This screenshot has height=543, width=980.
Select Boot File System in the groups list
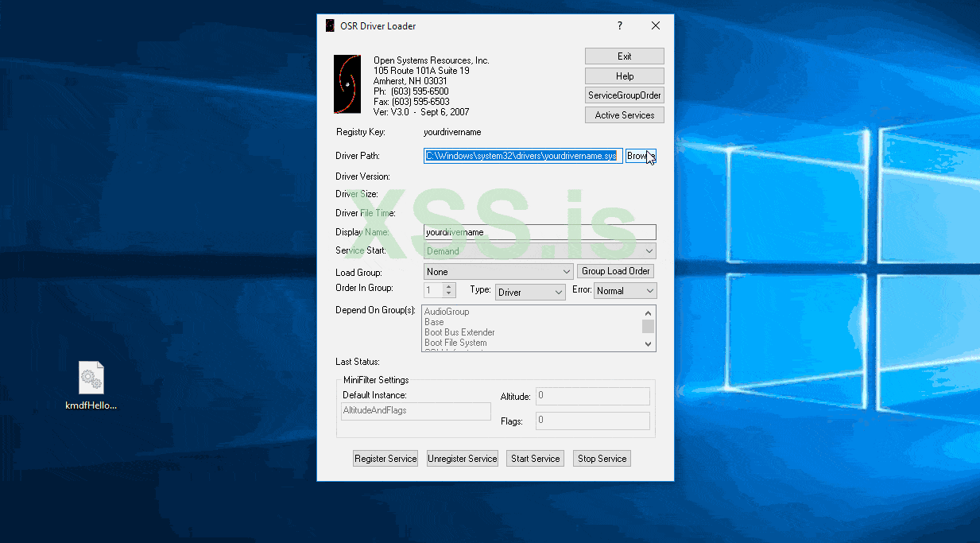(455, 343)
